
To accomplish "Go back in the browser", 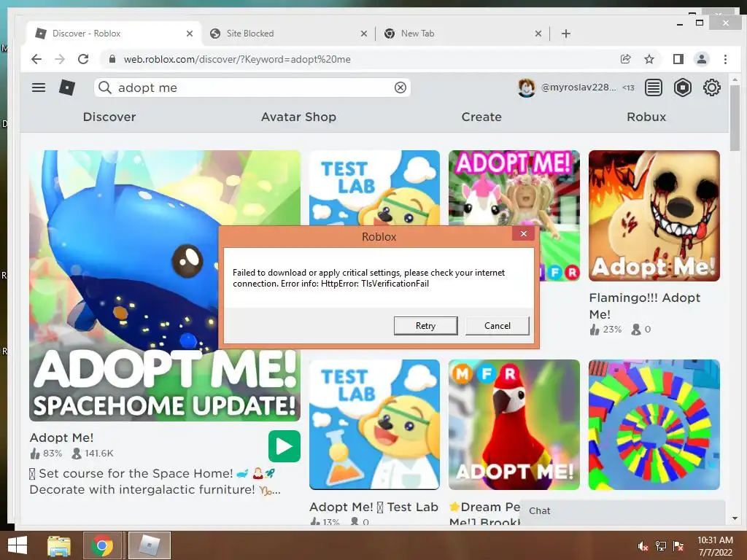I will click(x=36, y=59).
